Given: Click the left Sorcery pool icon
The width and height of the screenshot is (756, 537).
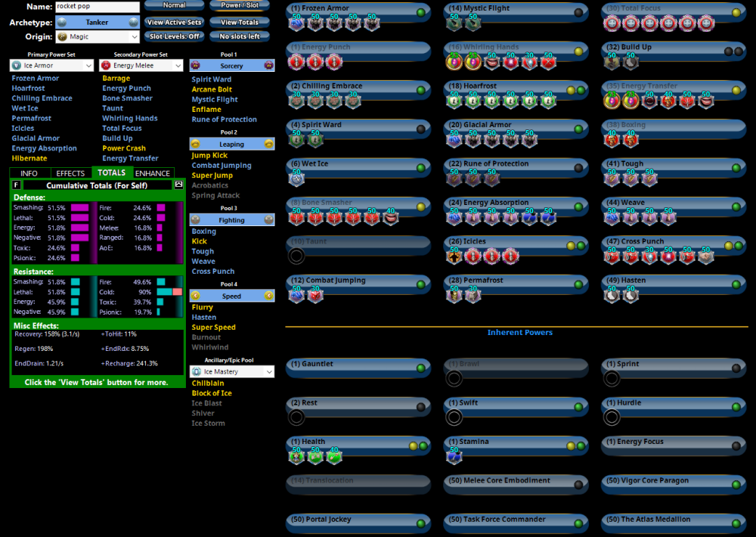Looking at the screenshot, I should [196, 66].
